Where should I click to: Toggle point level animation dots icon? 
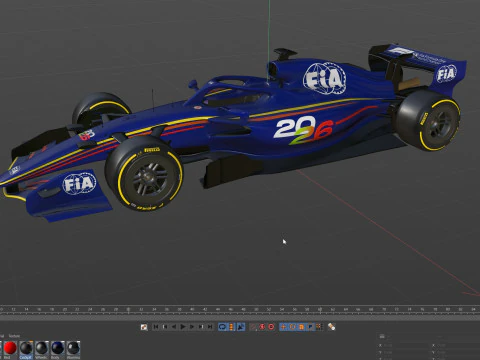pyautogui.click(x=319, y=327)
